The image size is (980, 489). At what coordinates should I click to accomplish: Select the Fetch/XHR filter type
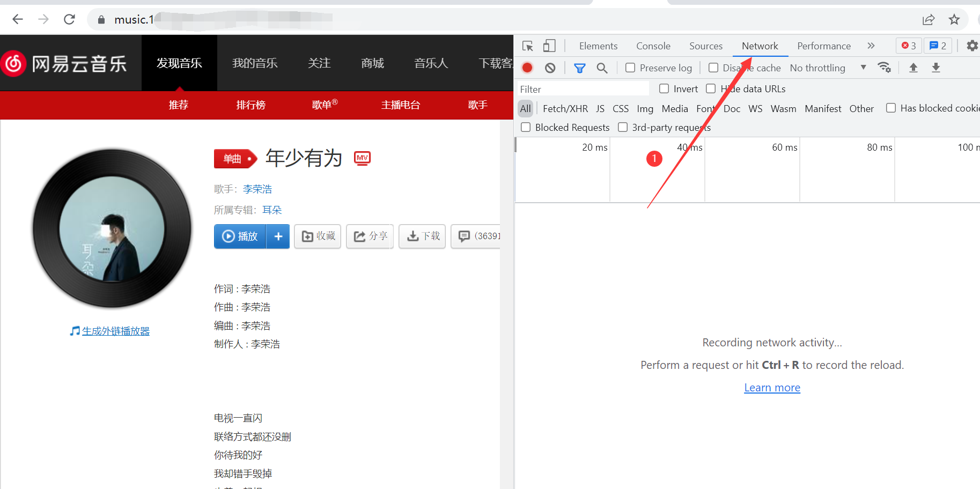pyautogui.click(x=565, y=109)
